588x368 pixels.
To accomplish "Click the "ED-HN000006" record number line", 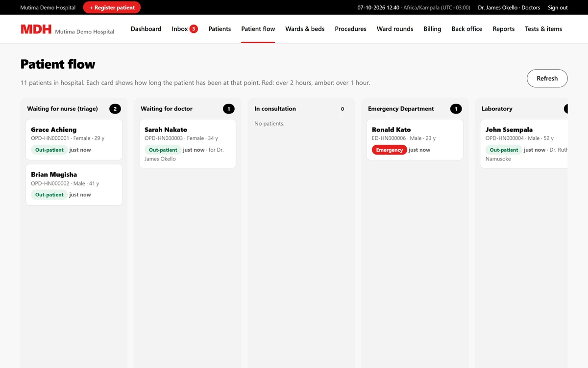I will click(x=404, y=138).
